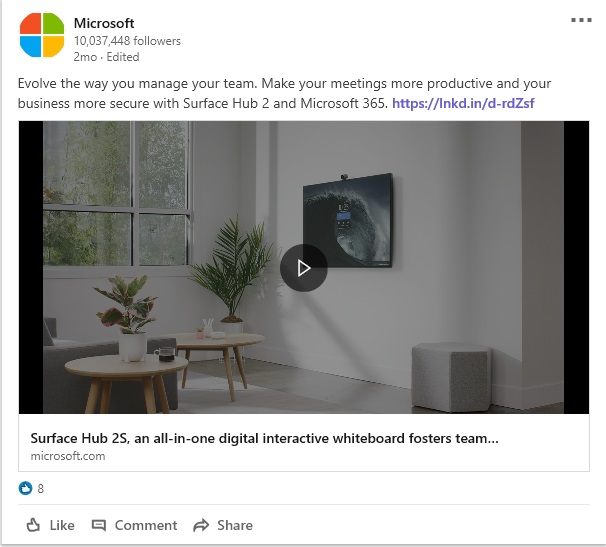
Task: Click the Comment speech bubble icon
Action: pyautogui.click(x=99, y=525)
